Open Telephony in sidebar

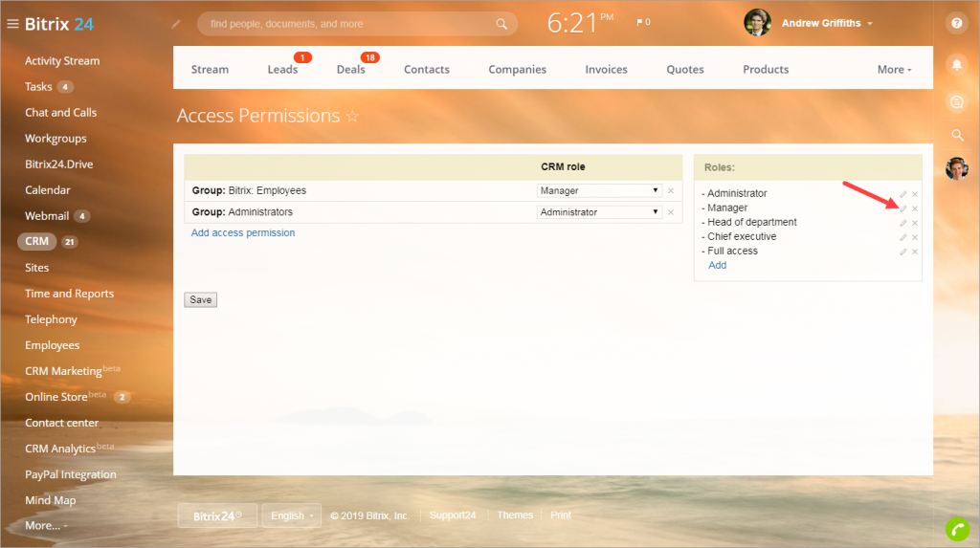pyautogui.click(x=51, y=319)
